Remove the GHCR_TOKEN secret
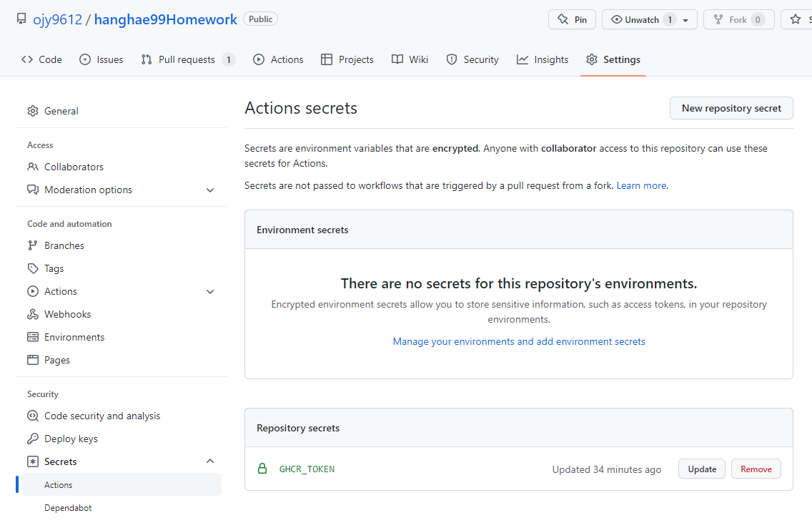The width and height of the screenshot is (812, 523). (x=756, y=469)
